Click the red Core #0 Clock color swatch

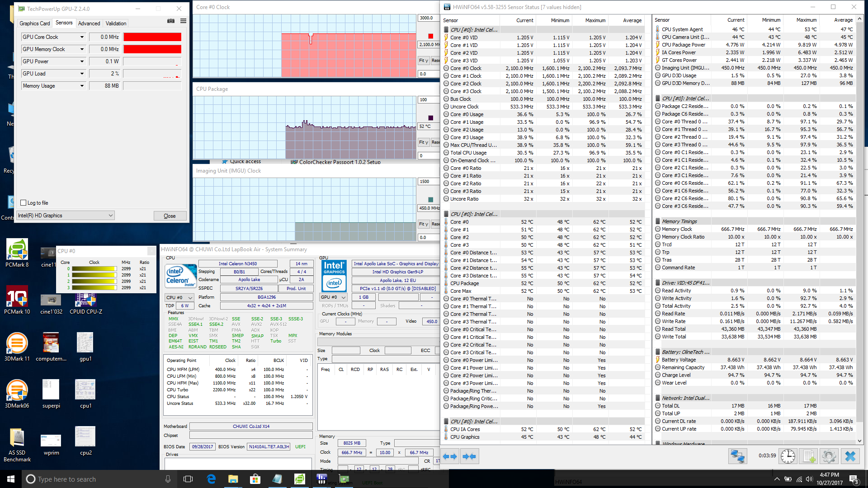[430, 36]
